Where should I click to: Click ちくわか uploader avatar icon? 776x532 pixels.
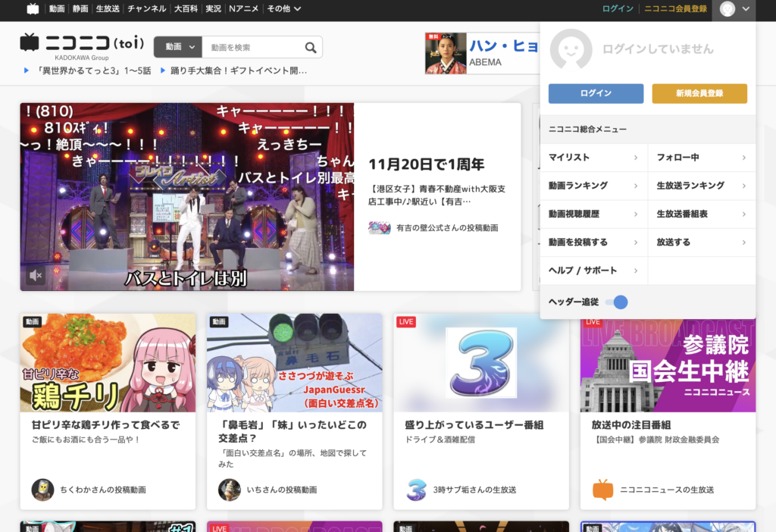pos(42,490)
